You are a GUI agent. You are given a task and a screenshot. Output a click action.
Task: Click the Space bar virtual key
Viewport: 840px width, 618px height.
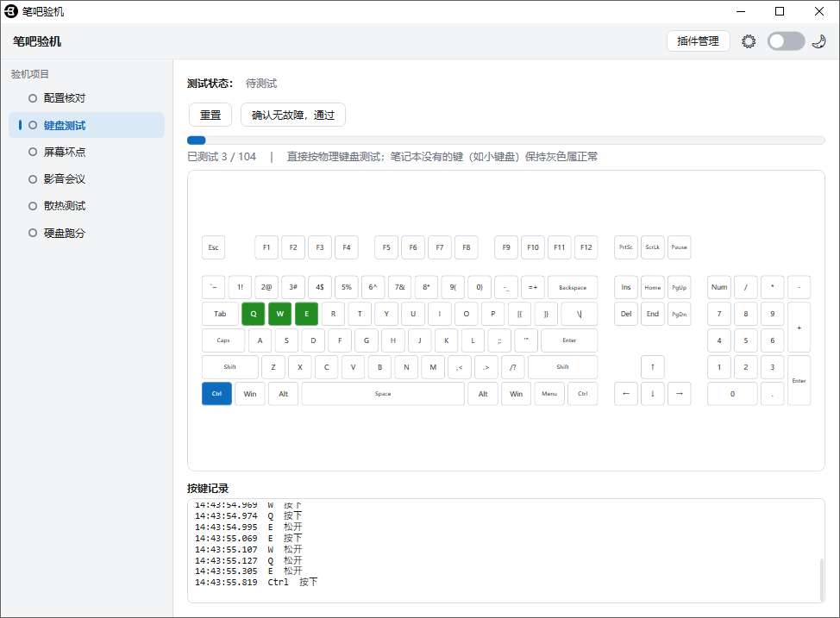tap(383, 394)
